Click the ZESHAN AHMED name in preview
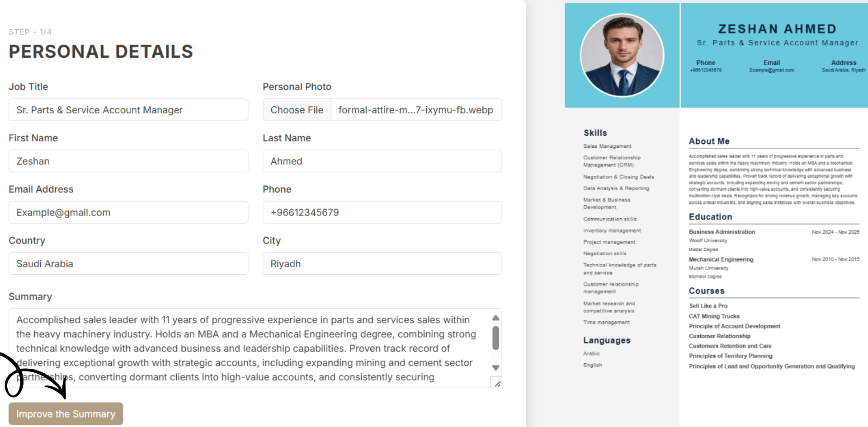 coord(777,28)
